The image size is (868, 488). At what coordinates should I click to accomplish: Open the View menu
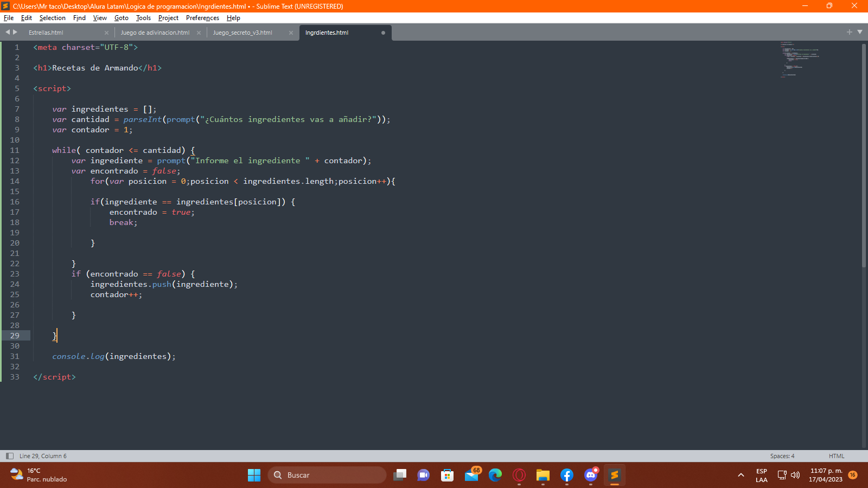[100, 18]
